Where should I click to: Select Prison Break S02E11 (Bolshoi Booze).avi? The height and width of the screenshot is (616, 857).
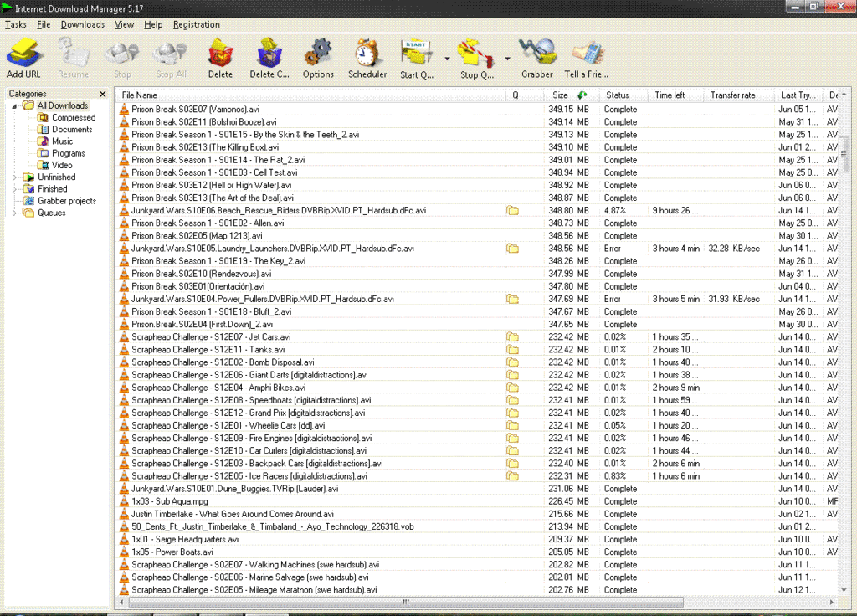pyautogui.click(x=204, y=122)
